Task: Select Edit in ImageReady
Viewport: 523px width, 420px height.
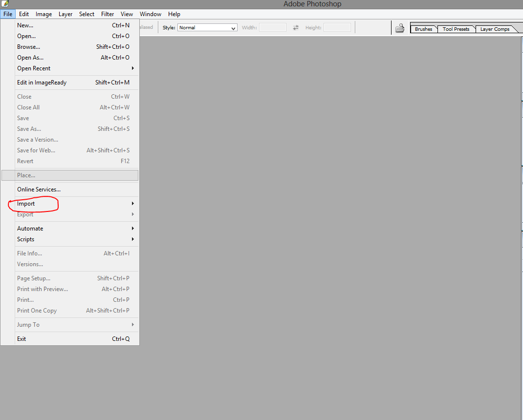Action: coord(70,83)
